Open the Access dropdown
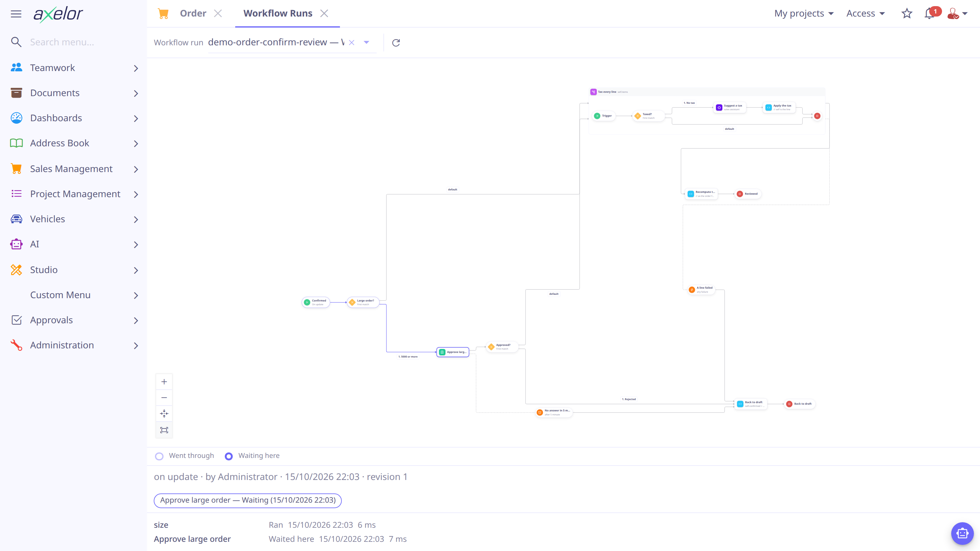Screen dimensions: 980x551 pyautogui.click(x=865, y=13)
